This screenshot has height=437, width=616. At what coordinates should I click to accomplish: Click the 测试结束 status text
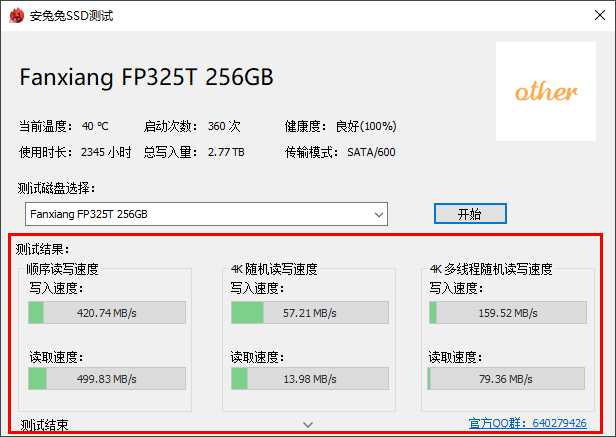(45, 425)
